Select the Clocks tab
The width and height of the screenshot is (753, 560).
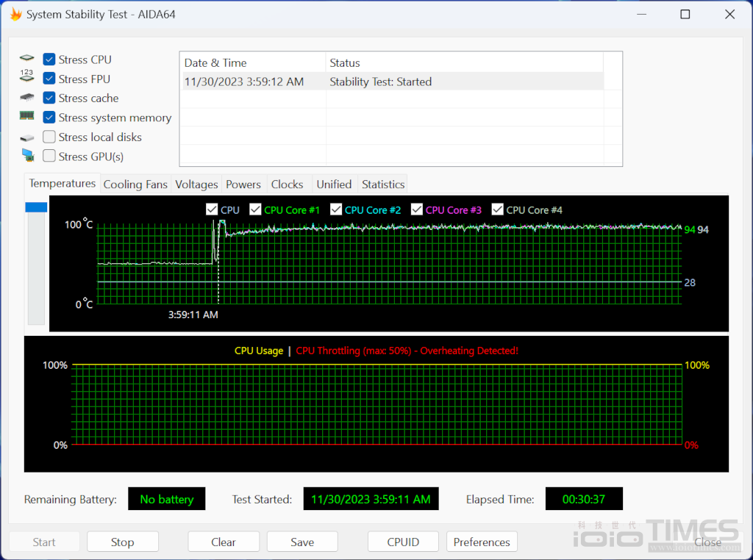tap(287, 184)
